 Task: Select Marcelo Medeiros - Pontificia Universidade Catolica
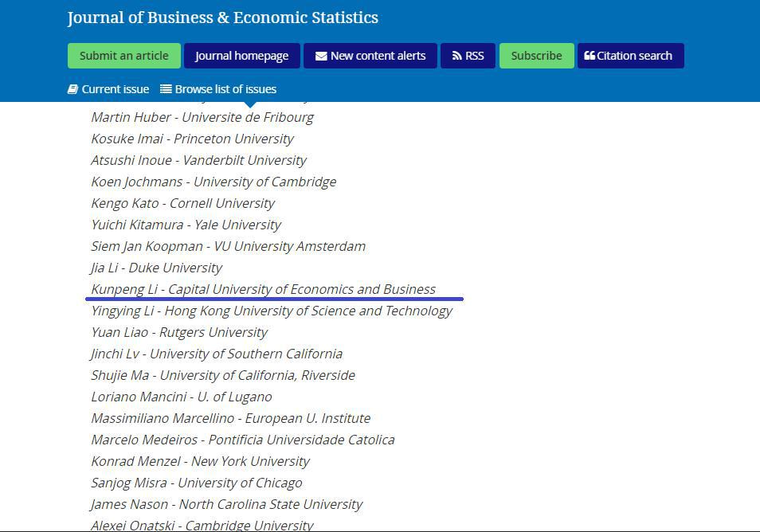242,440
